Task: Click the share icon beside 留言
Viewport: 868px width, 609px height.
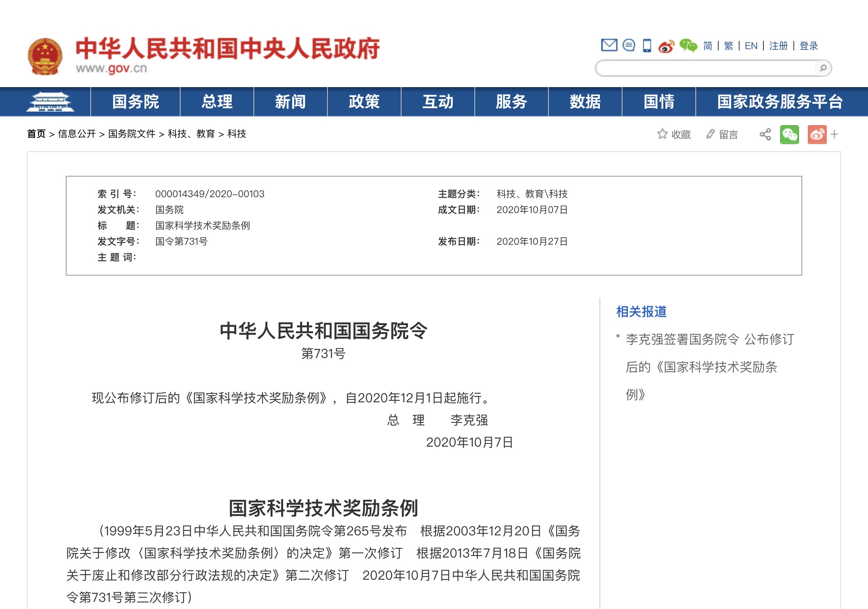Action: (x=765, y=134)
